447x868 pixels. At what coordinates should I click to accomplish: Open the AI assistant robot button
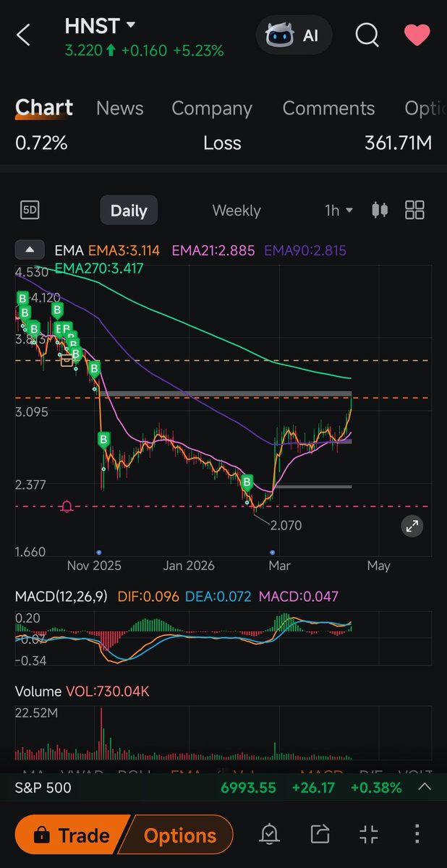tap(294, 35)
